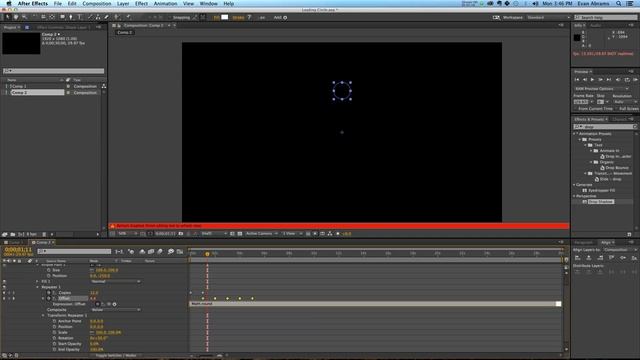
Task: Select the Rectangle shape tool
Action: (x=62, y=17)
